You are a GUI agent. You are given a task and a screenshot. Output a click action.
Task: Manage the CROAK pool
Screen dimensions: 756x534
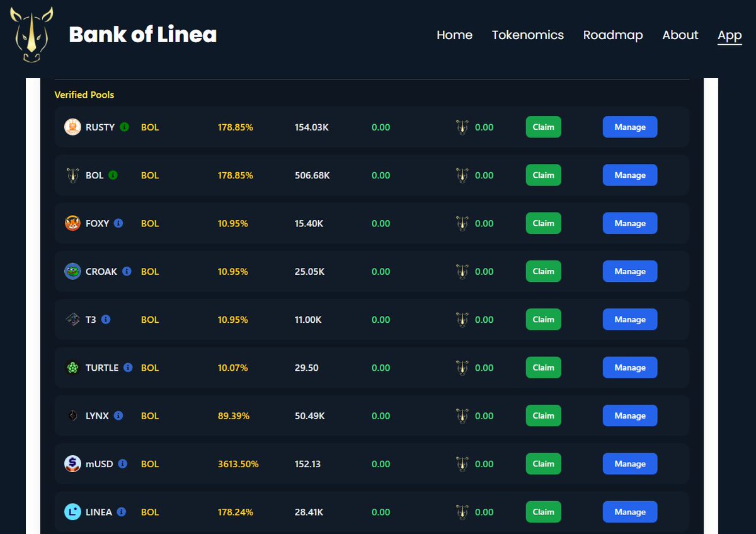pos(630,271)
